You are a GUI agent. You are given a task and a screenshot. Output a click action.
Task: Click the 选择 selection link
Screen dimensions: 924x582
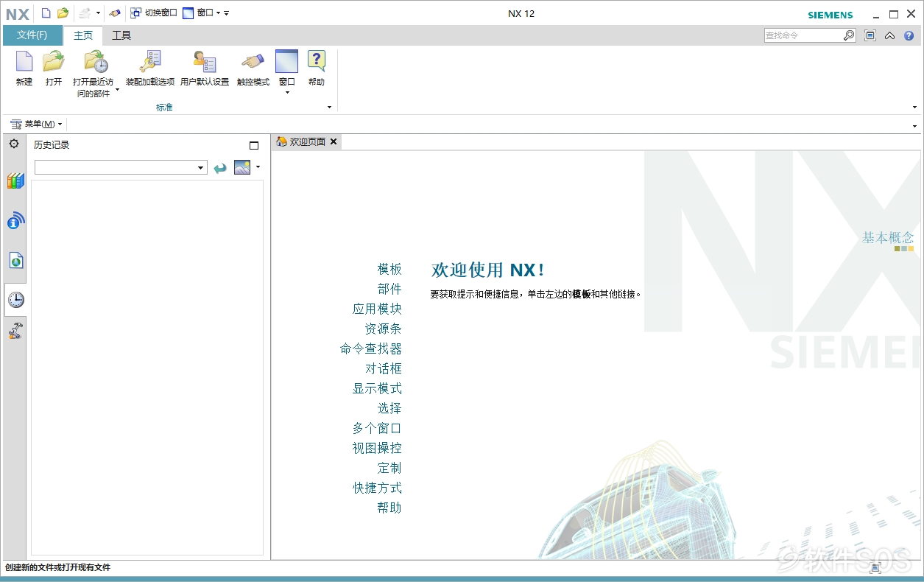(389, 408)
